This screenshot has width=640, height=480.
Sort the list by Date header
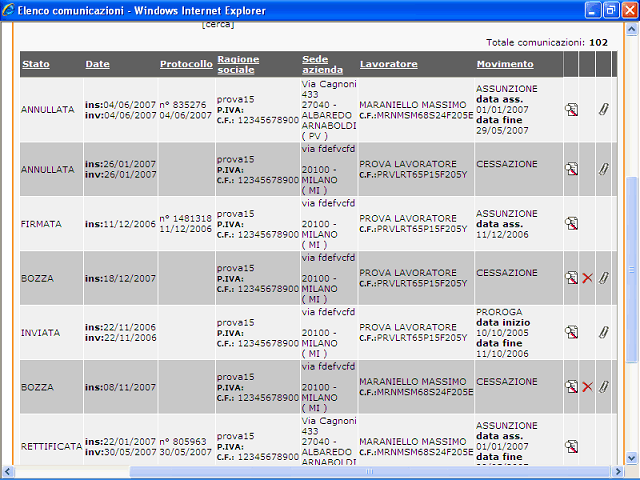tap(97, 64)
